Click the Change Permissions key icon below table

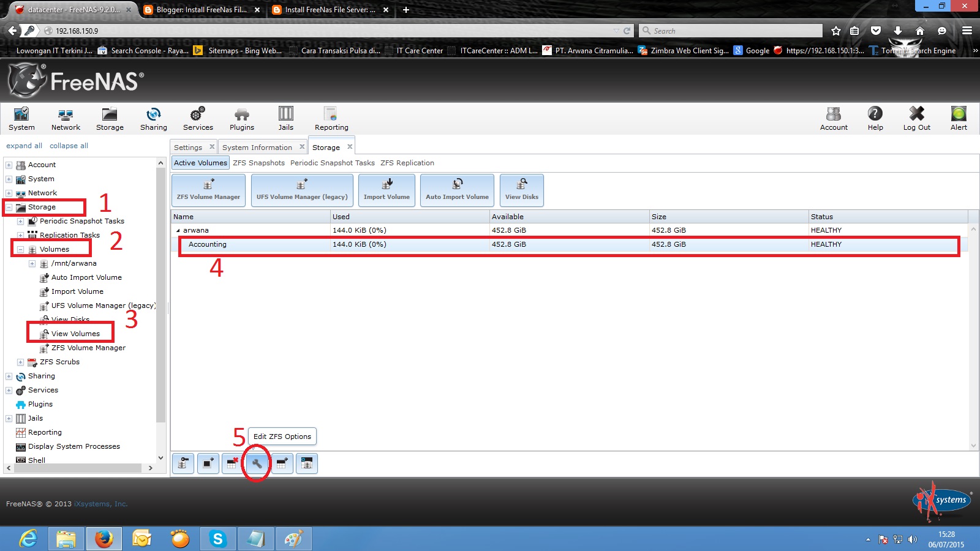pyautogui.click(x=183, y=463)
